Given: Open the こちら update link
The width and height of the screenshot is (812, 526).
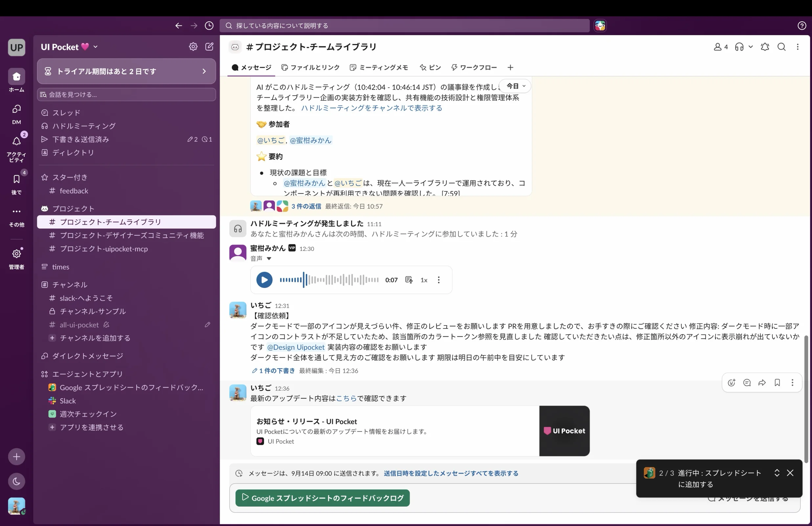Looking at the screenshot, I should click(346, 398).
